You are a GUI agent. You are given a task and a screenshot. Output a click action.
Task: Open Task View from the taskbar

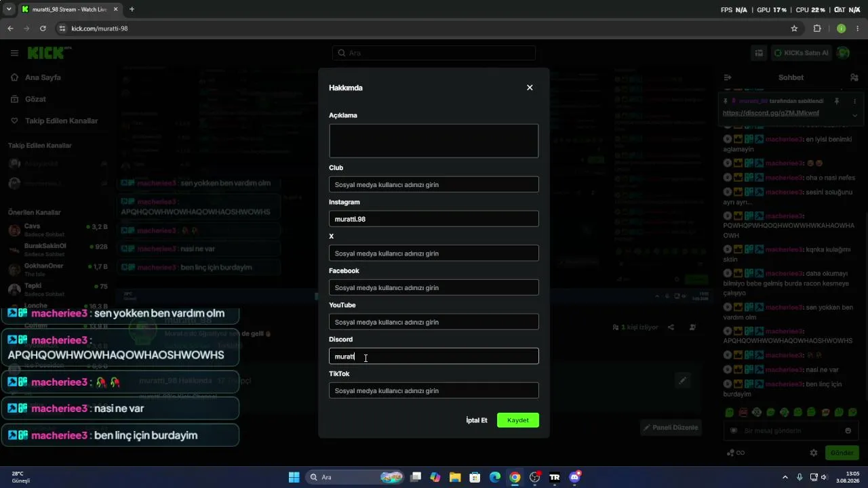click(416, 477)
